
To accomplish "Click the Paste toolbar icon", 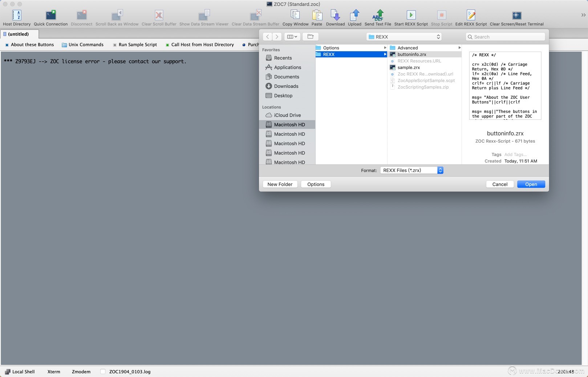I will click(317, 15).
